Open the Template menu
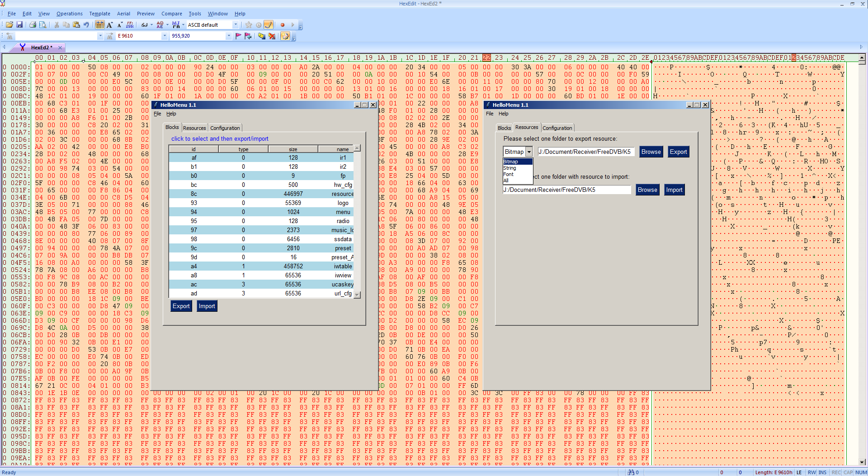Viewport: 868px width, 476px height. 99,14
